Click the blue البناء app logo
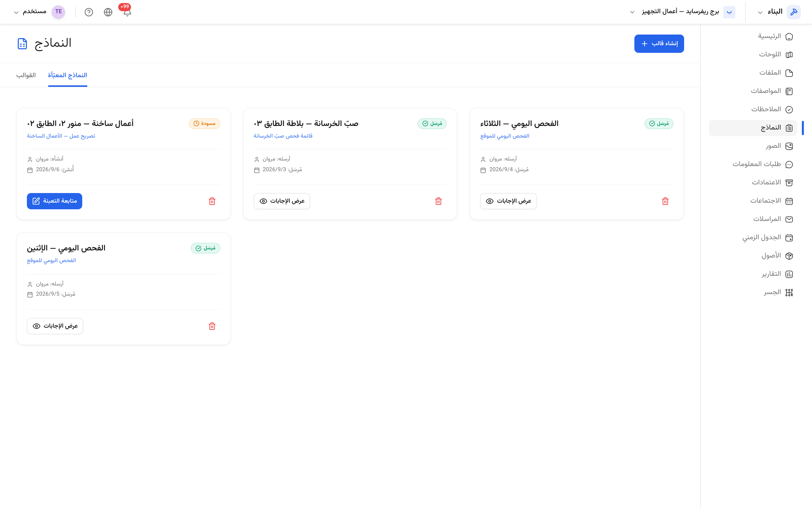The height and width of the screenshot is (508, 812). click(x=793, y=12)
